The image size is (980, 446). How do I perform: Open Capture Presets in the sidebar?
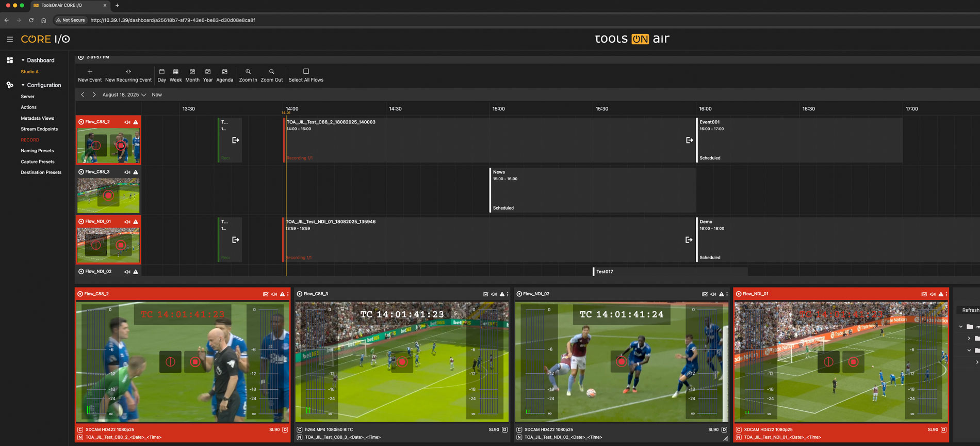pyautogui.click(x=38, y=162)
